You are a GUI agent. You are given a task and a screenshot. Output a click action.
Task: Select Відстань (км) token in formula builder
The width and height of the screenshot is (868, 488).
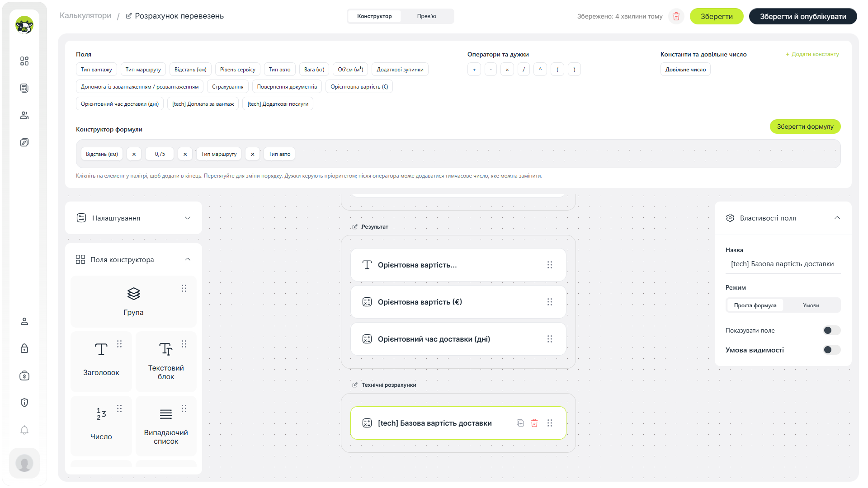[x=102, y=154]
